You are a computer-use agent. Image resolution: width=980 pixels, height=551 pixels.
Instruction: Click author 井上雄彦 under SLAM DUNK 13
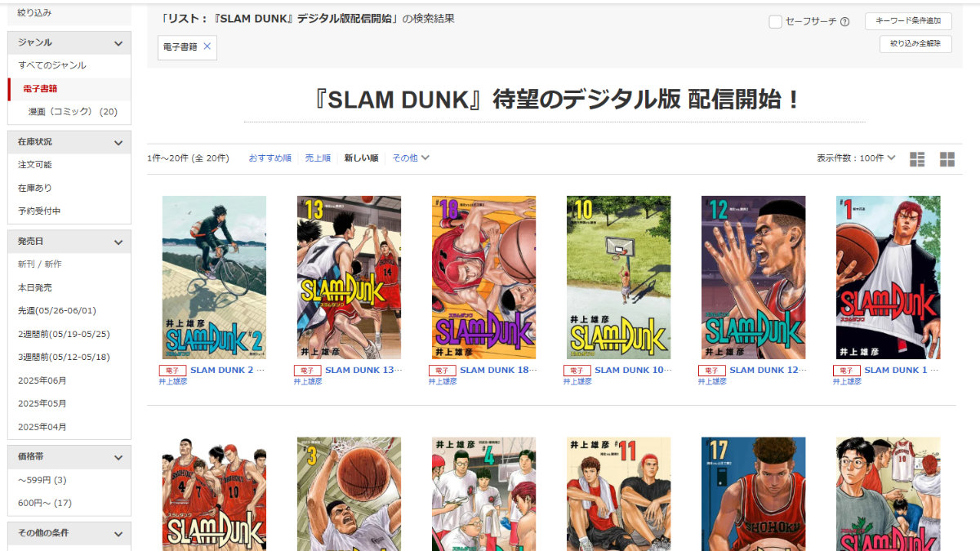tap(308, 381)
